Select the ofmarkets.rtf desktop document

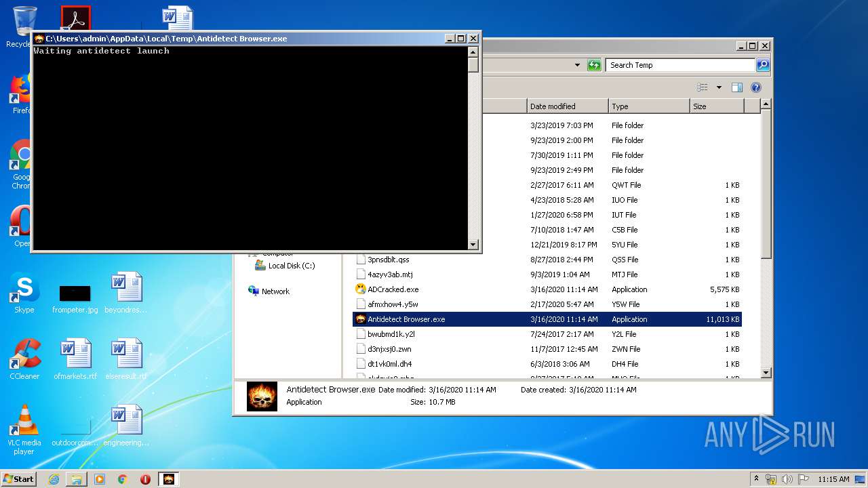point(75,359)
